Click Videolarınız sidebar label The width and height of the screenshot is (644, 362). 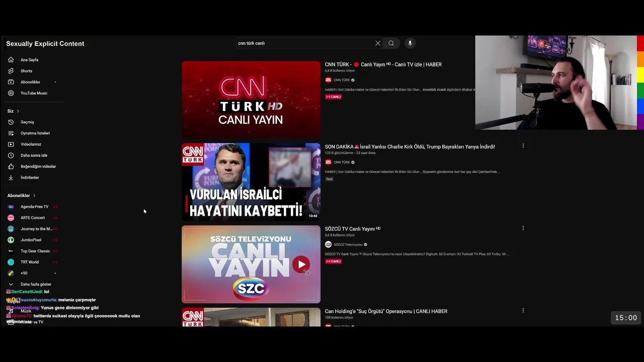tap(31, 144)
